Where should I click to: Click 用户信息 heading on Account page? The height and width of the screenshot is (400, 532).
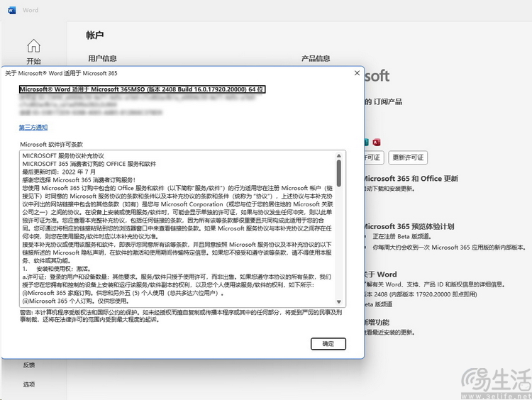[102, 58]
